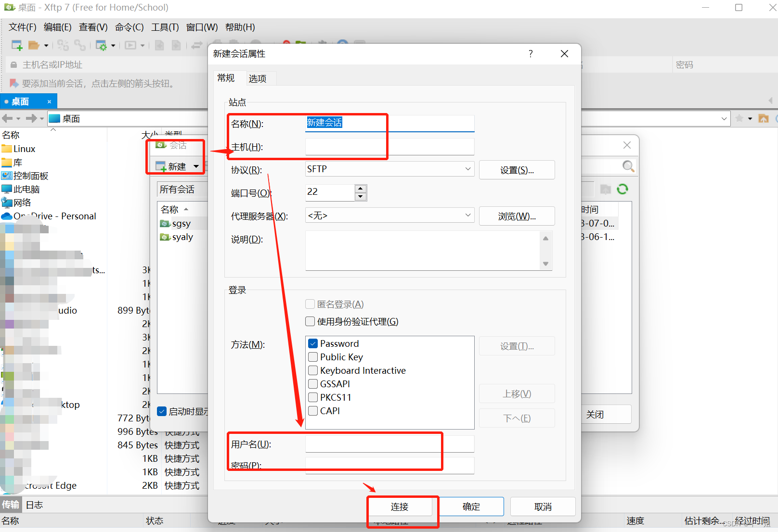Open the 工具(T) menu

pos(165,27)
